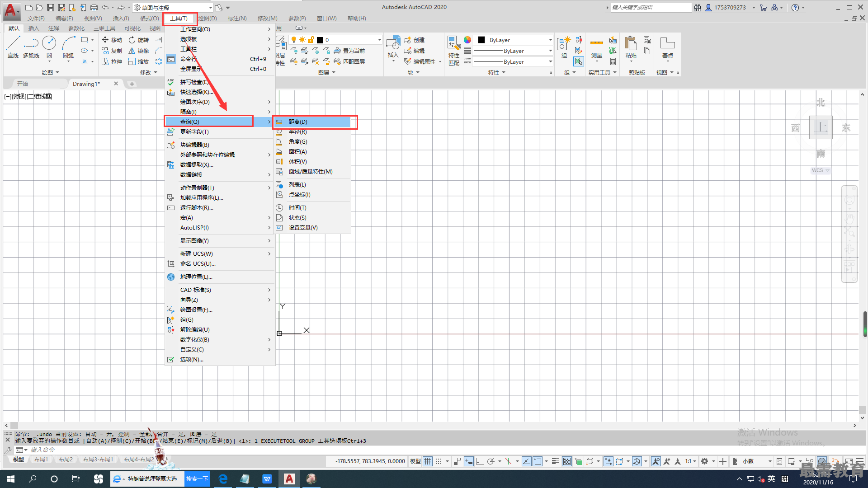Toggle dynamic input in status bar
Image resolution: width=868 pixels, height=488 pixels.
[469, 461]
